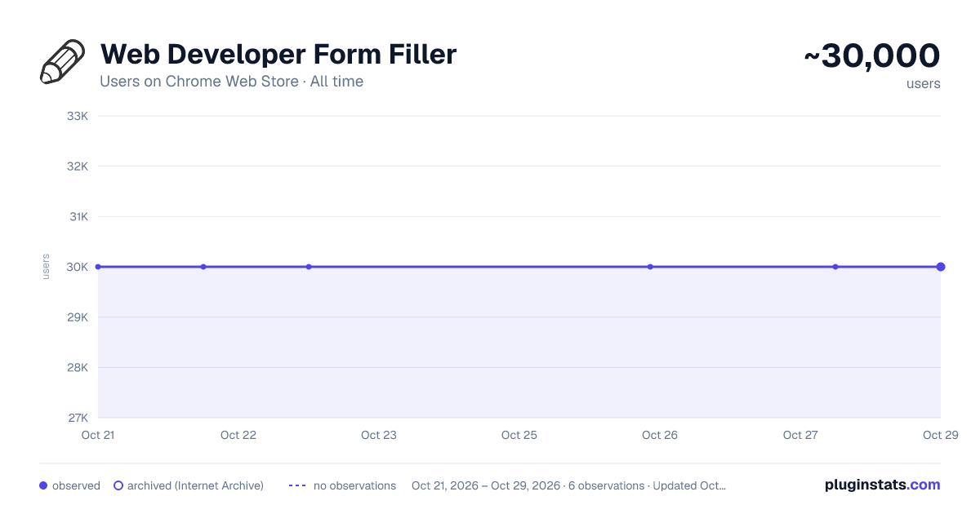Click the 'Oct 26' x-axis label
This screenshot has width=980, height=514.
(x=660, y=435)
